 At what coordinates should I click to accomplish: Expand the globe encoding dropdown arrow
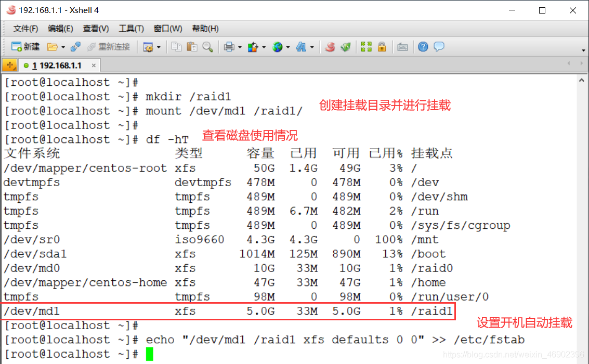[287, 47]
